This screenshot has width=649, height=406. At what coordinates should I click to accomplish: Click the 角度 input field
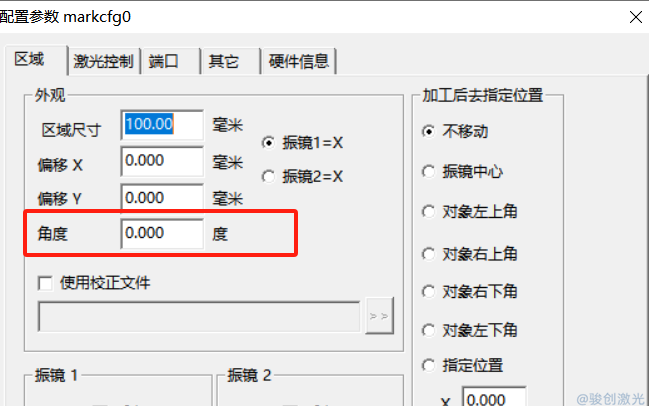162,233
